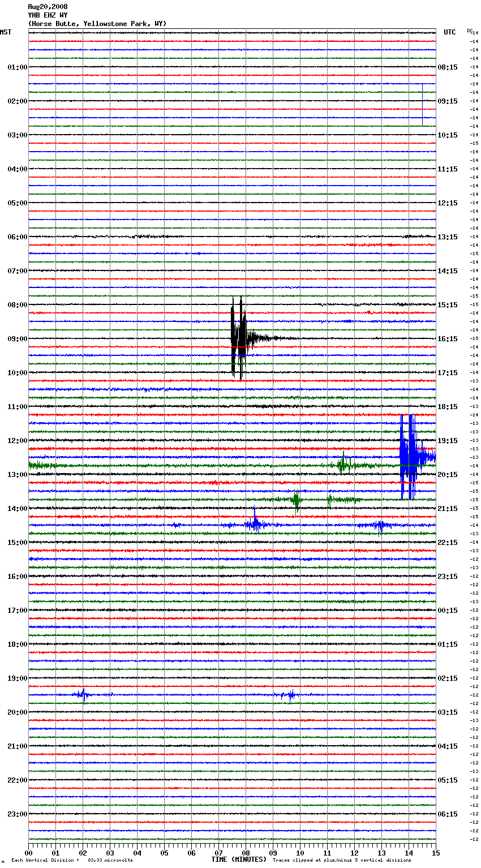Click the 02:15 UTC time label
481x868 pixels.
448,678
